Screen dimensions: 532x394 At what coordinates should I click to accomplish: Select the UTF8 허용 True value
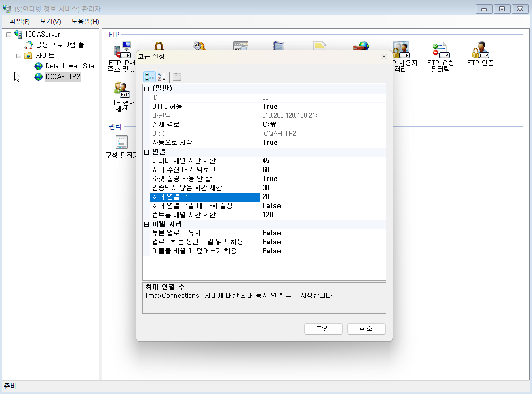[x=270, y=106]
